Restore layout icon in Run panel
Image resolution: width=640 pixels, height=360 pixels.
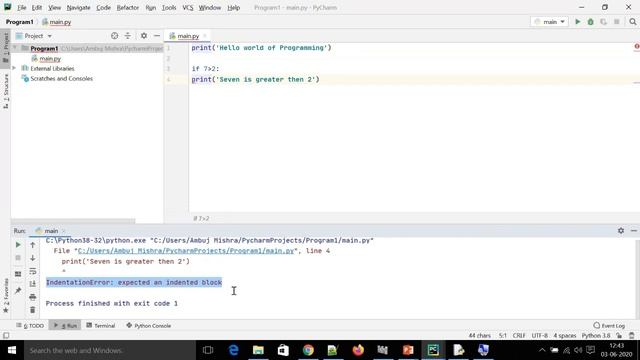[18, 274]
